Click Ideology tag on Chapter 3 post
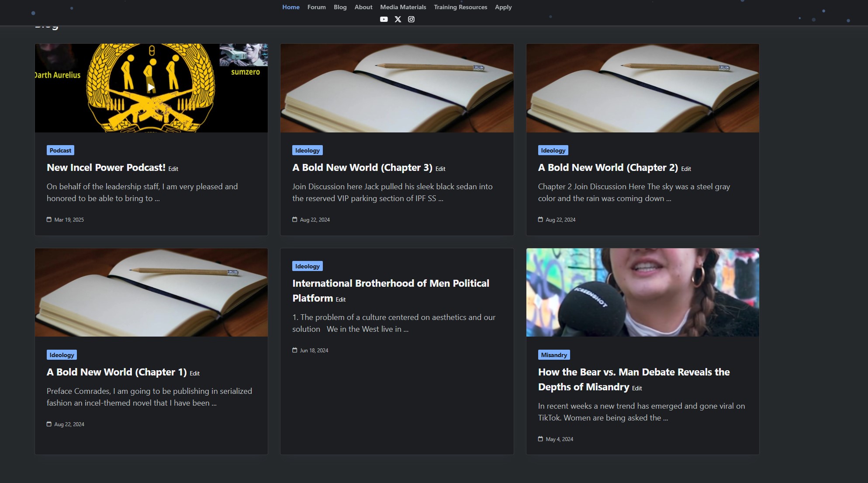Screen dimensions: 868x483 click(307, 150)
